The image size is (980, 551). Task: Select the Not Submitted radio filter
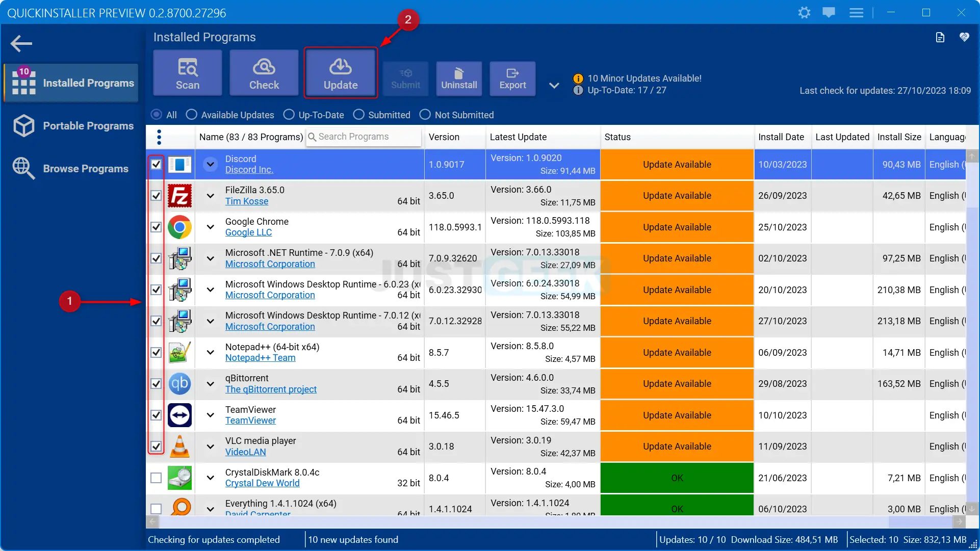(425, 115)
